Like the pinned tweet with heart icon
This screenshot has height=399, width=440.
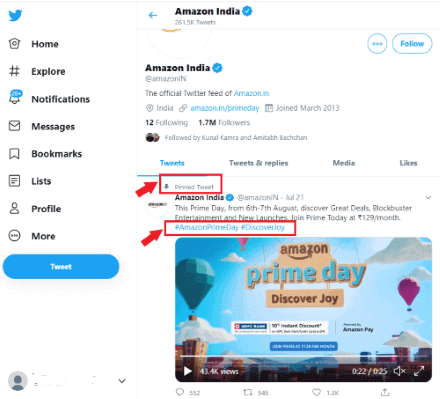pos(316,392)
